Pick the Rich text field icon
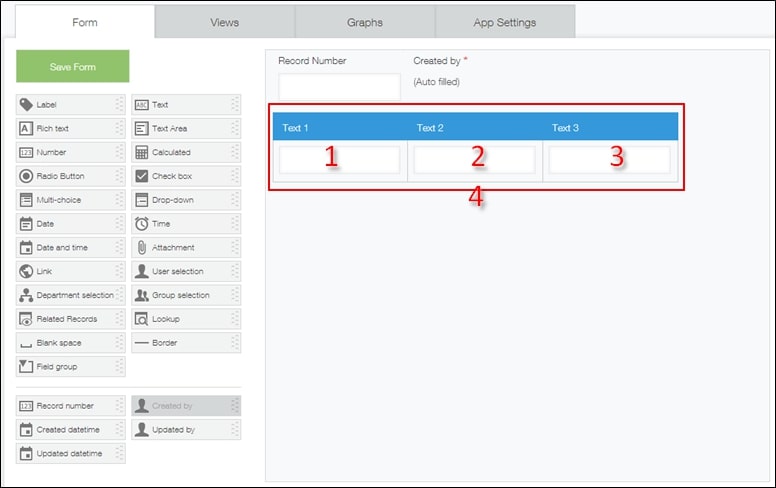The width and height of the screenshot is (776, 488). [26, 129]
